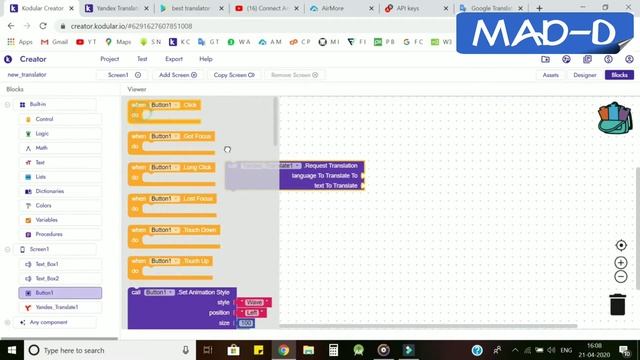Select the Variables blocks category
The height and width of the screenshot is (360, 640).
point(60,220)
